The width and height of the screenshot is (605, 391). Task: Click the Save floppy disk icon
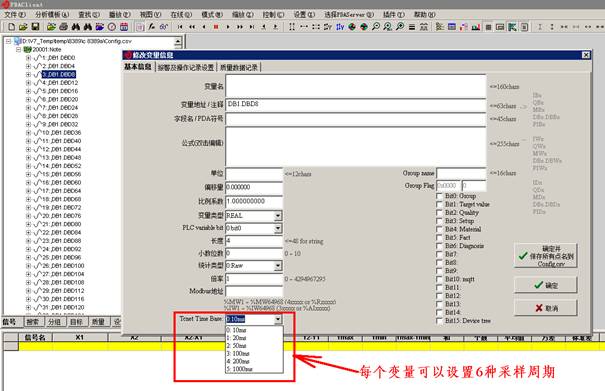coord(35,27)
